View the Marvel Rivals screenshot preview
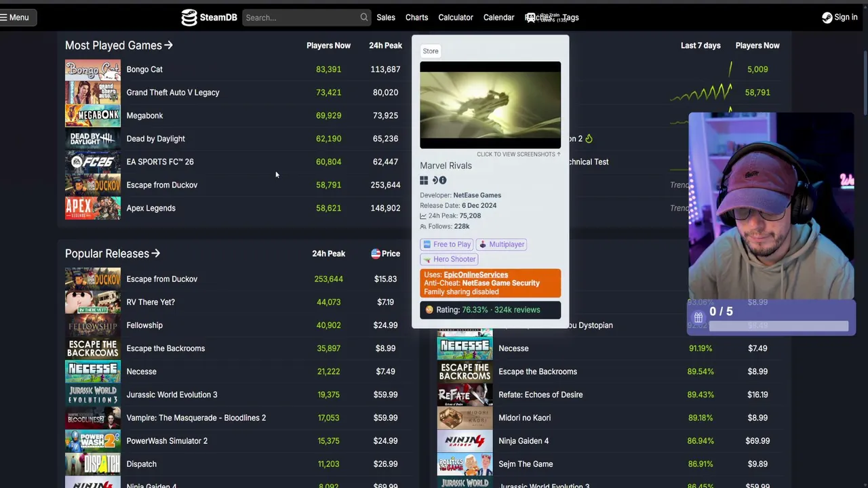868x488 pixels. [490, 105]
